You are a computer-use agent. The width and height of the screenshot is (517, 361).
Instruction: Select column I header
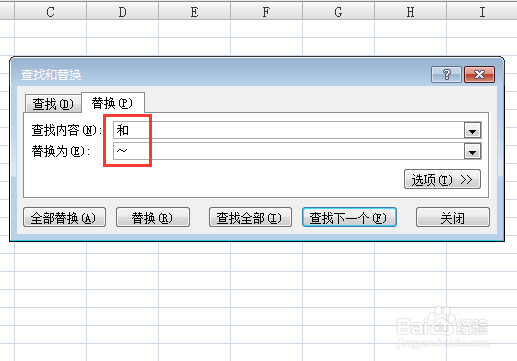[x=482, y=12]
